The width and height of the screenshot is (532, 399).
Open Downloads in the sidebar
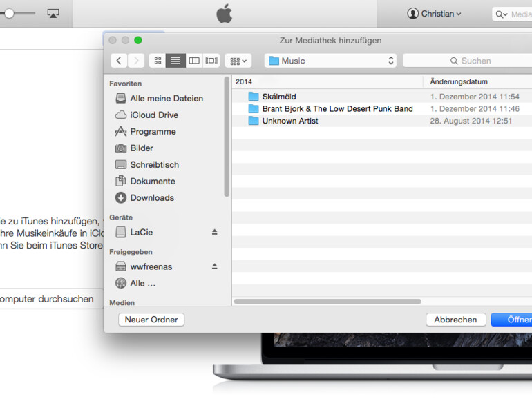pyautogui.click(x=152, y=198)
